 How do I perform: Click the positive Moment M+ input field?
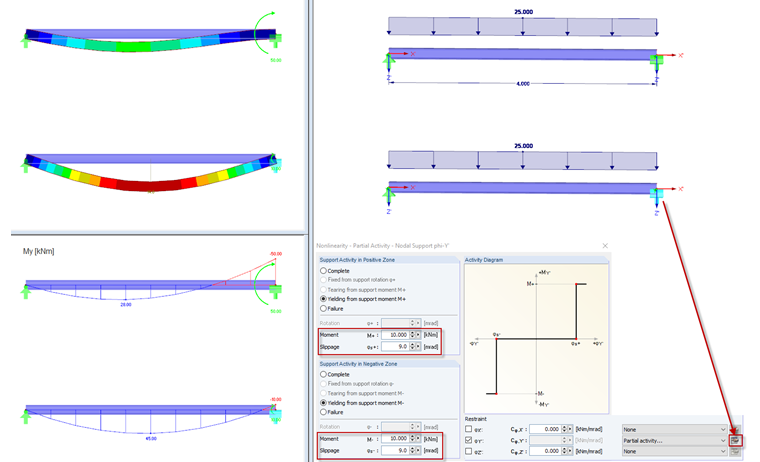pyautogui.click(x=395, y=335)
